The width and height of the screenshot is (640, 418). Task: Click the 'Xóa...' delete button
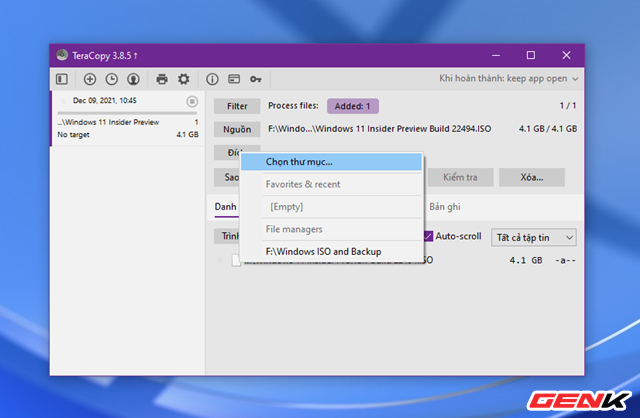pyautogui.click(x=531, y=177)
